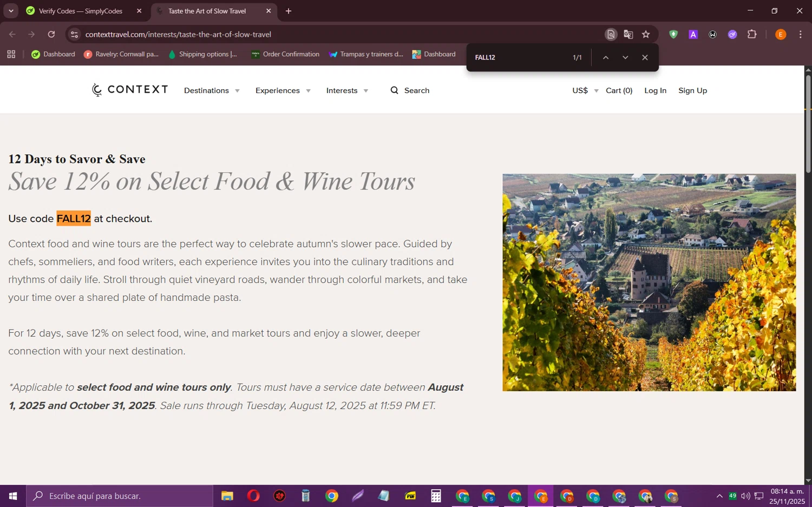Click the browser back arrow
The width and height of the screenshot is (812, 507).
point(12,34)
